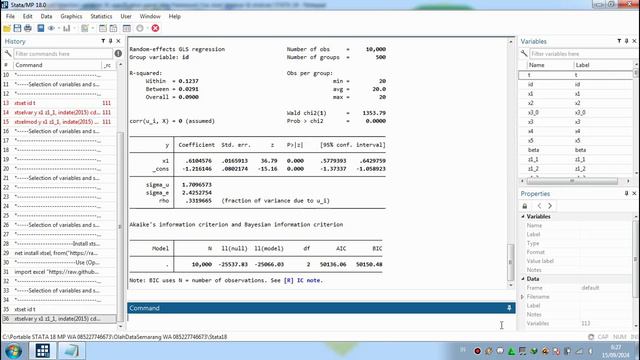Click the Windows Start button
This screenshot has height=360, width=640.
[13, 351]
